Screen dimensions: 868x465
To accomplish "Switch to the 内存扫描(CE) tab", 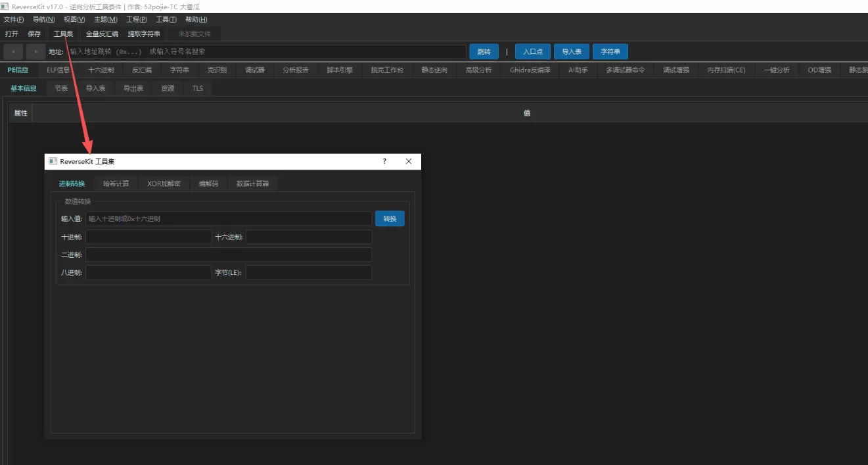I will tap(726, 70).
